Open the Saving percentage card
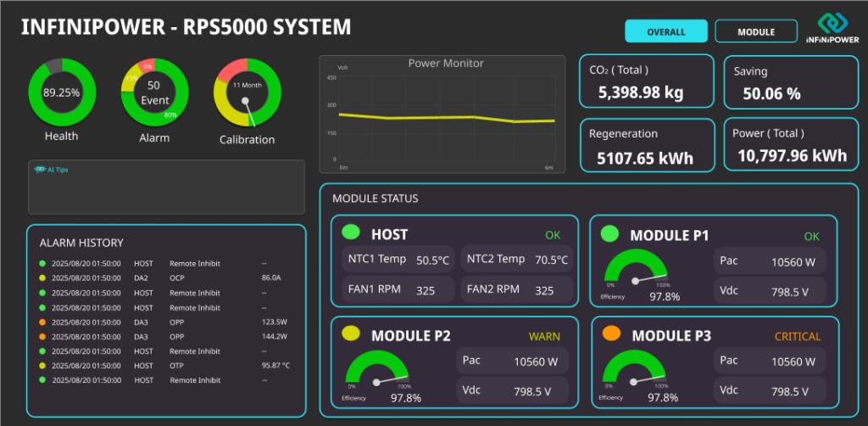The height and width of the screenshot is (426, 868). pyautogui.click(x=790, y=82)
